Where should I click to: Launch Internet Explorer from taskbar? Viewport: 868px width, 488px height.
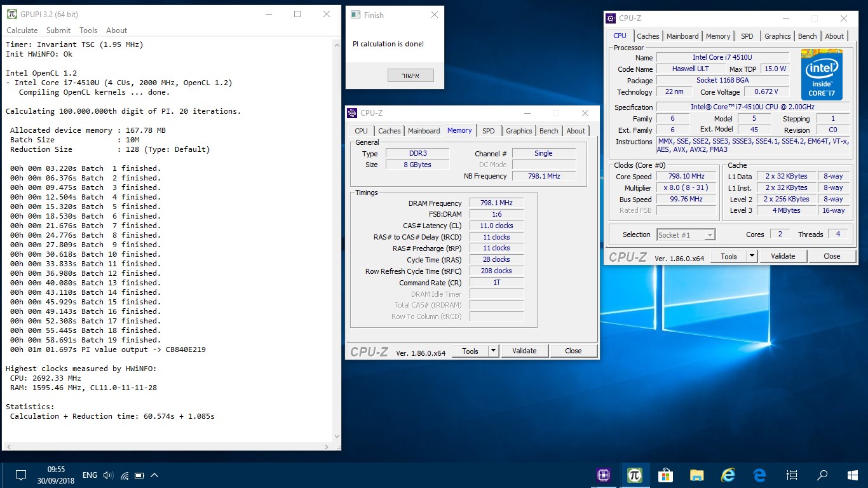(728, 475)
